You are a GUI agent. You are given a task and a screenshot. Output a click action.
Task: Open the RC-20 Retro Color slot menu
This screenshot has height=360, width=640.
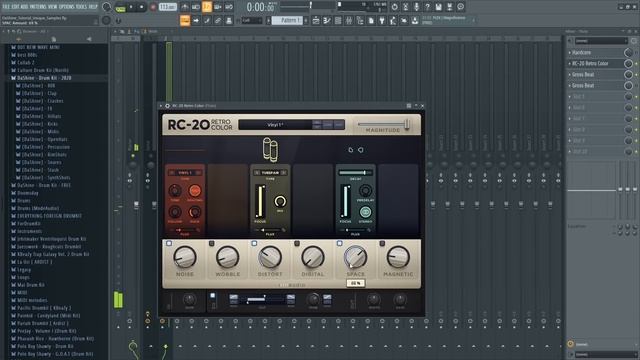pos(570,64)
